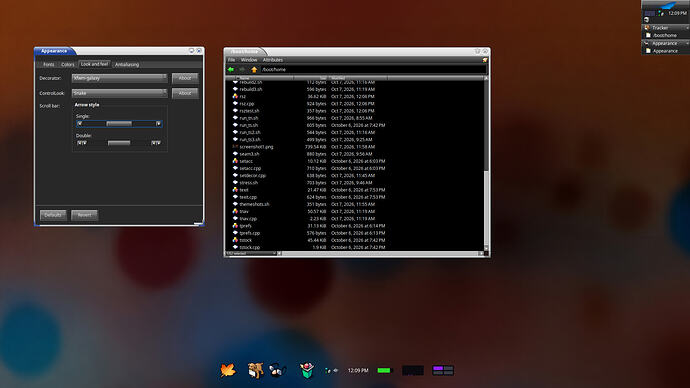Screen dimensions: 690x388
Task: Switch to the dark workspace thumbnail in dock
Action: 413,370
